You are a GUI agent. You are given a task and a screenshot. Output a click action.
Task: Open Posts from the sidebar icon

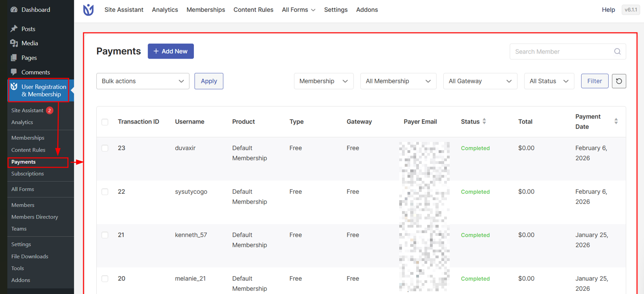pos(14,28)
